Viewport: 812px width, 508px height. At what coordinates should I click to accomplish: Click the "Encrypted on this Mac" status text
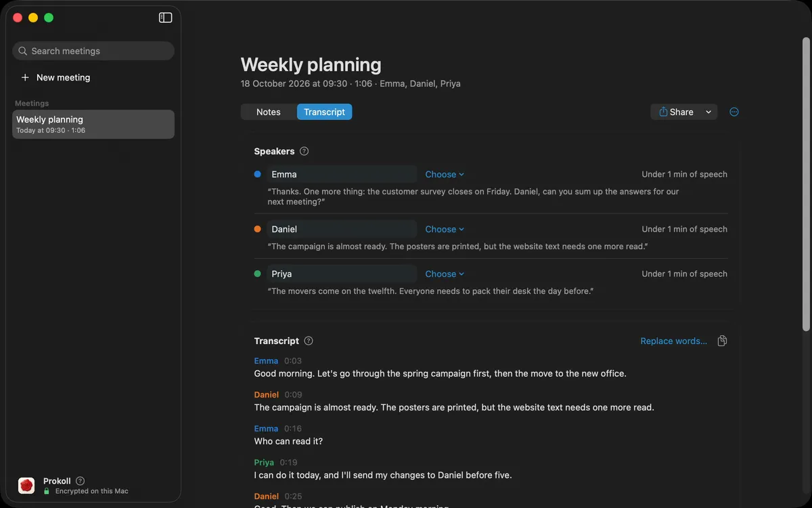(92, 491)
